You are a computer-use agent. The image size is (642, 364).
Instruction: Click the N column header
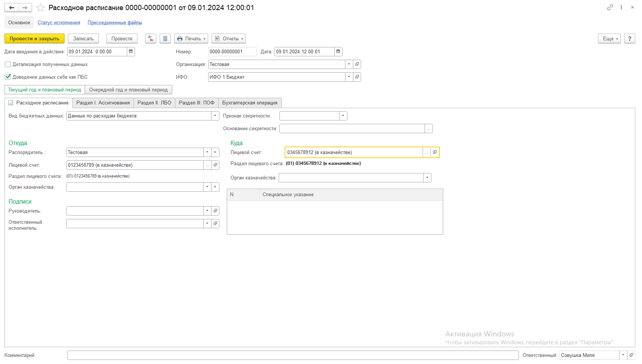click(x=243, y=195)
